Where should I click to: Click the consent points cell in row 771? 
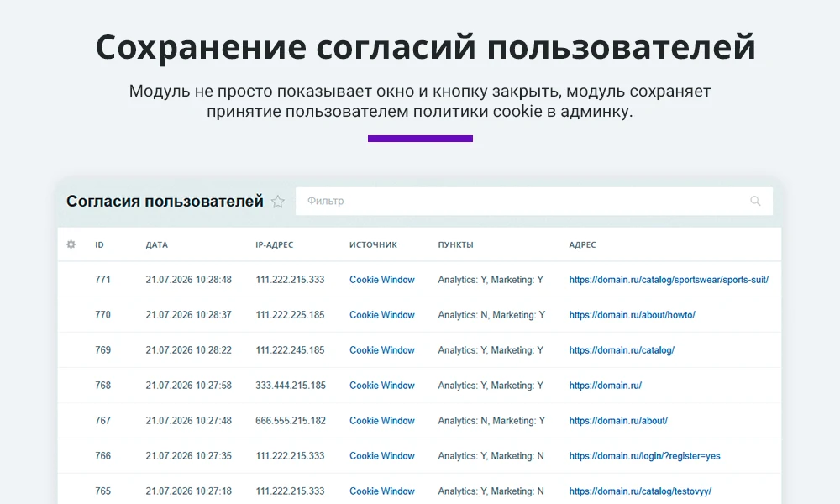point(491,280)
